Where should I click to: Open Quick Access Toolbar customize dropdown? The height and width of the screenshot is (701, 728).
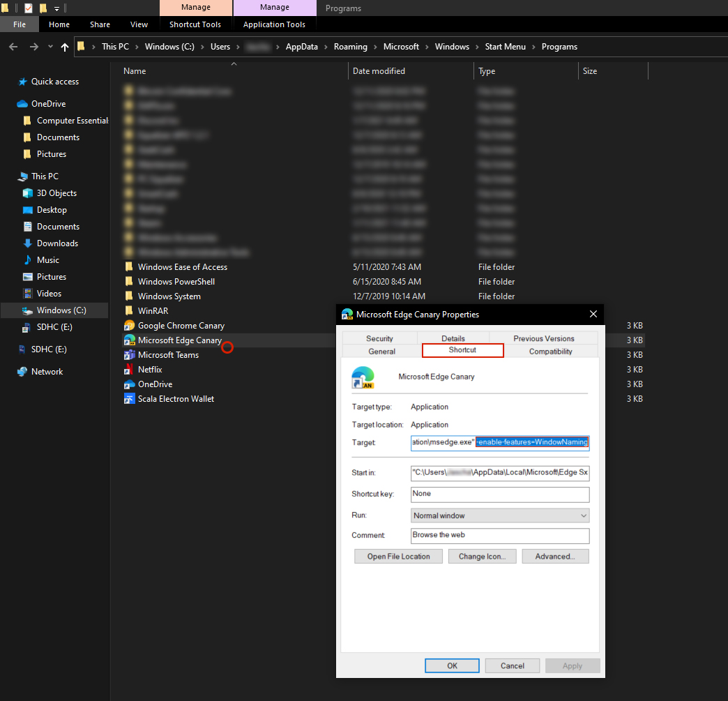(x=56, y=8)
